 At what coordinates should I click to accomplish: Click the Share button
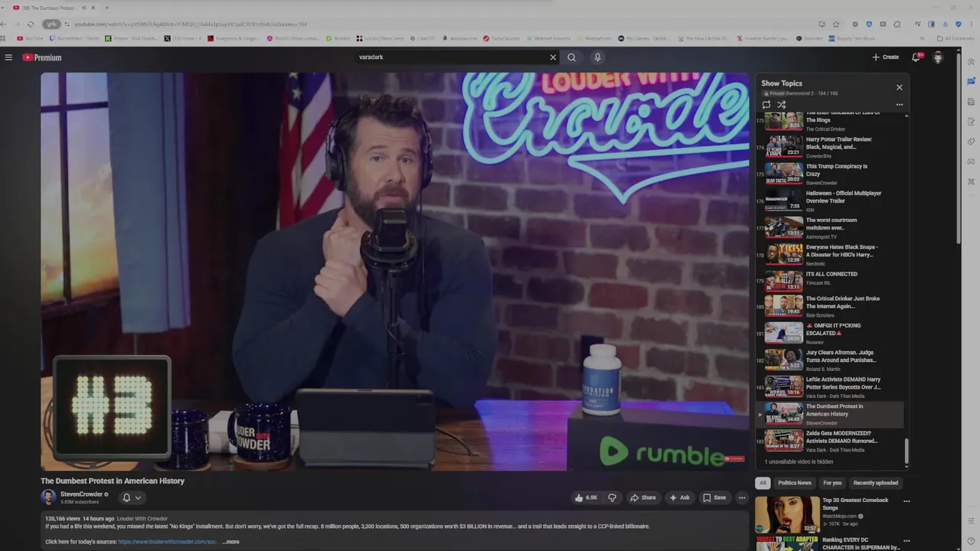click(643, 497)
